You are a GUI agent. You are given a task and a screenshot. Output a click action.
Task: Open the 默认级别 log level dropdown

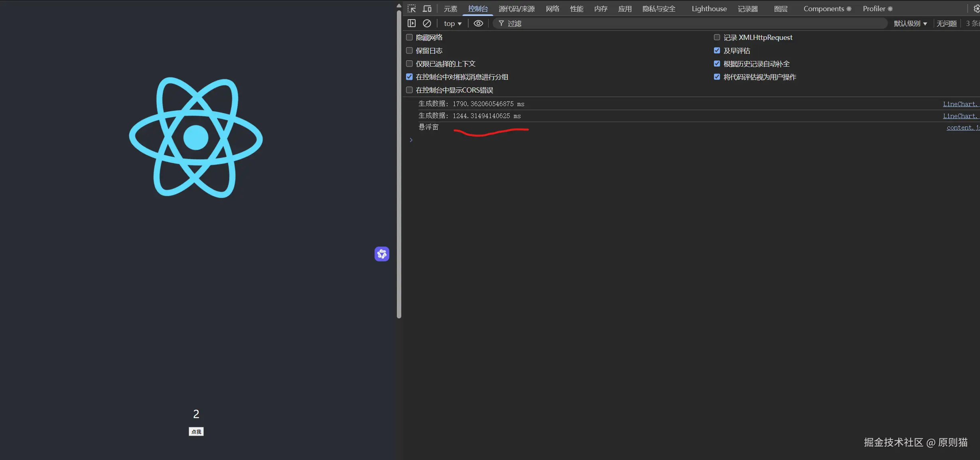click(910, 24)
